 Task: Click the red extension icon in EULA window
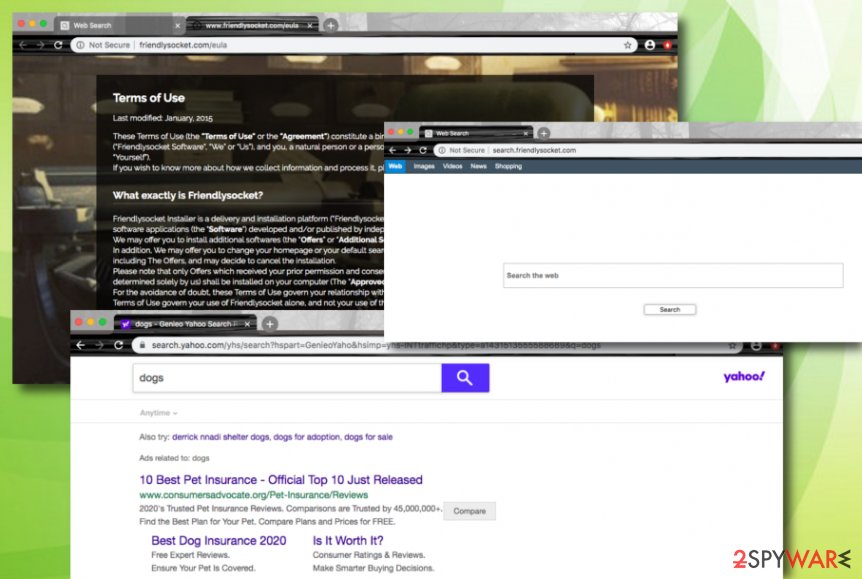(x=667, y=45)
